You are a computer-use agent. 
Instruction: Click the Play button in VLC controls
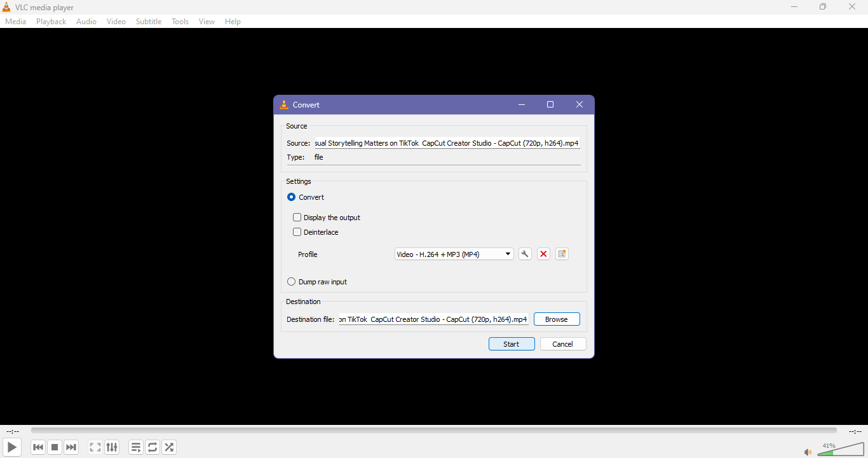click(12, 447)
